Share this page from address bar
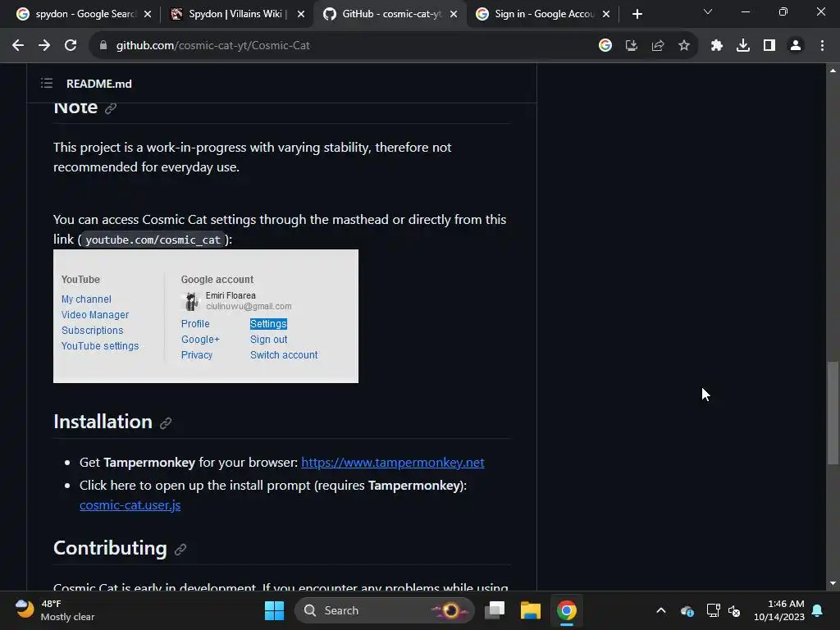 tap(658, 46)
